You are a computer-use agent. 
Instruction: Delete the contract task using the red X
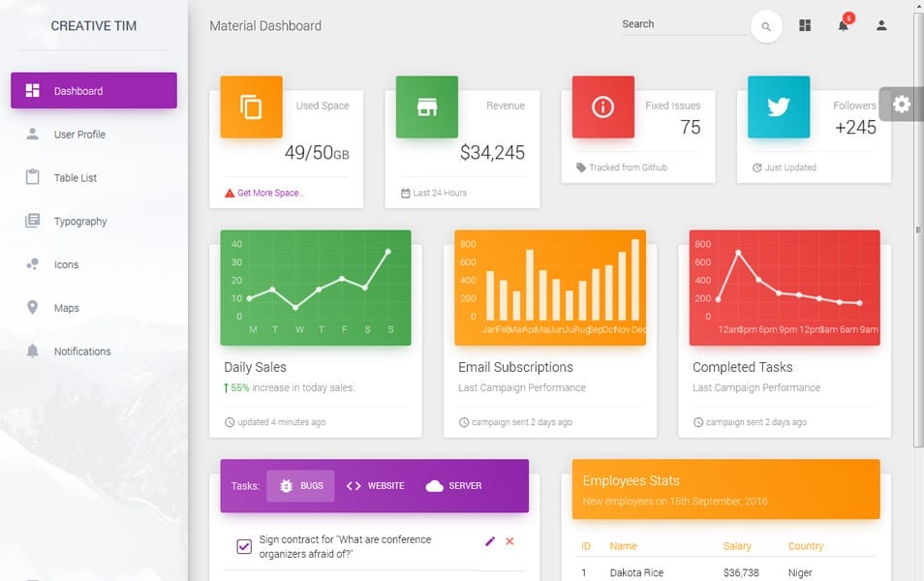point(510,543)
